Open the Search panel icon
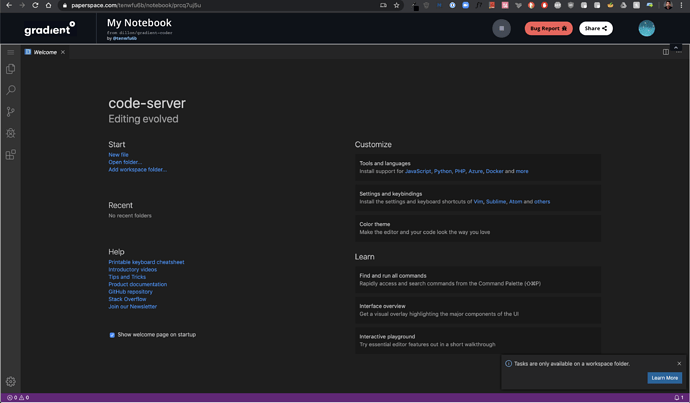 11,90
